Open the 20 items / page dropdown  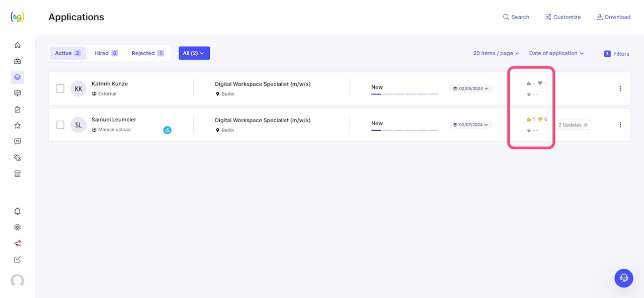pyautogui.click(x=496, y=53)
